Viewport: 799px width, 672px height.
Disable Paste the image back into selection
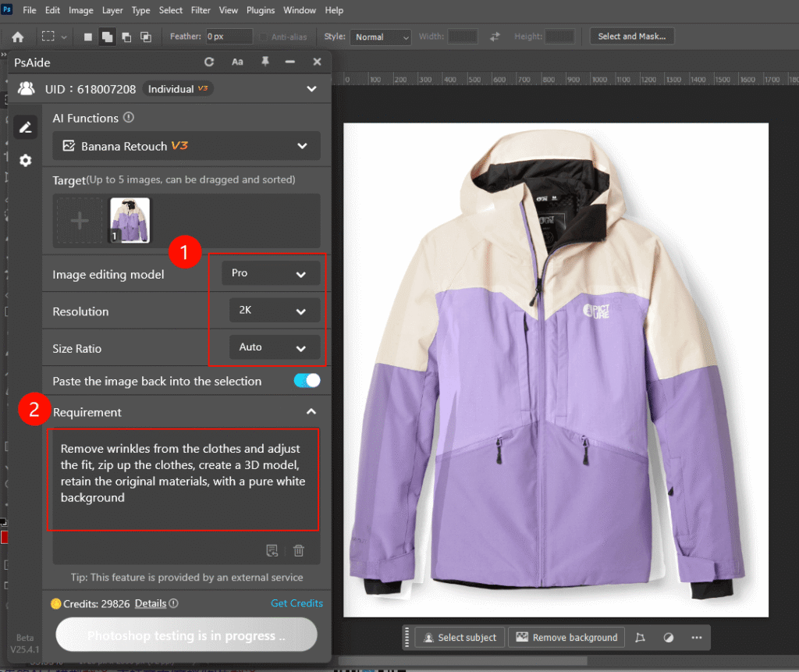[x=307, y=381]
